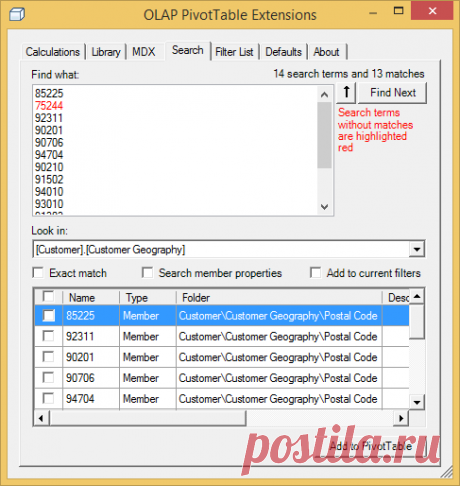Sort by the Type column header

pyautogui.click(x=148, y=297)
